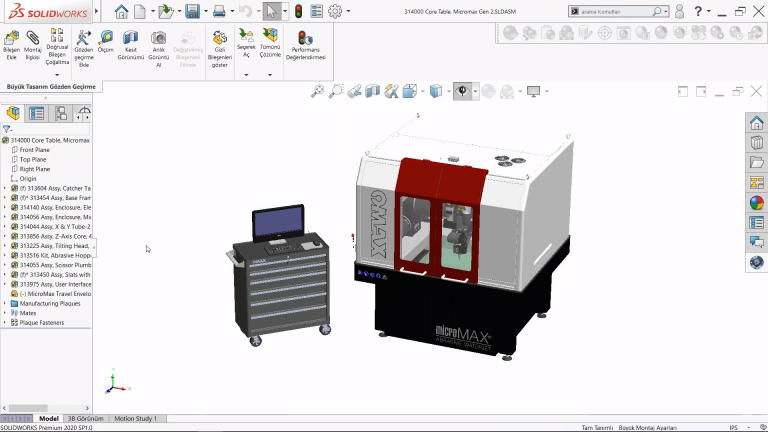Click the Bileşen Ekle (insert component) icon
768x432 pixels.
(x=11, y=38)
